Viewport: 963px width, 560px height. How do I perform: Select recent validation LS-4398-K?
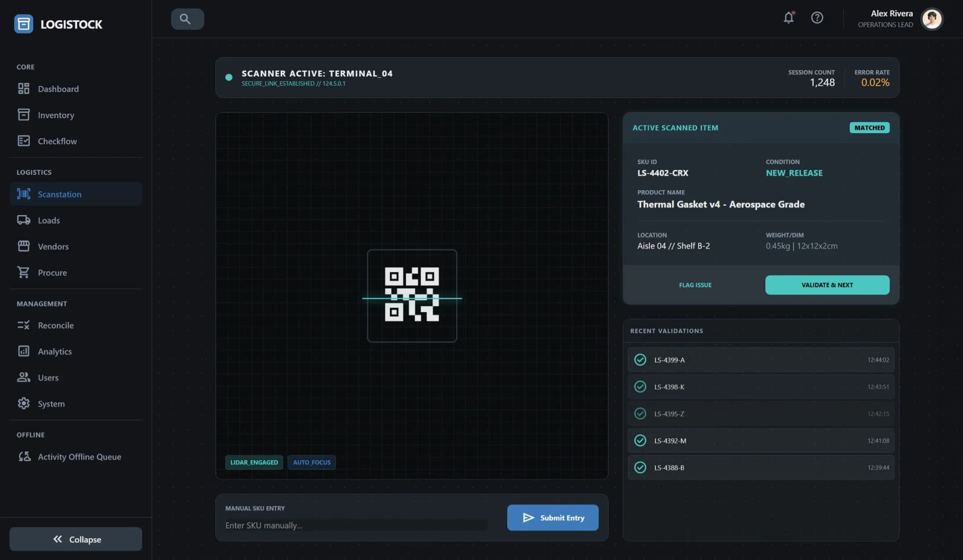click(761, 387)
